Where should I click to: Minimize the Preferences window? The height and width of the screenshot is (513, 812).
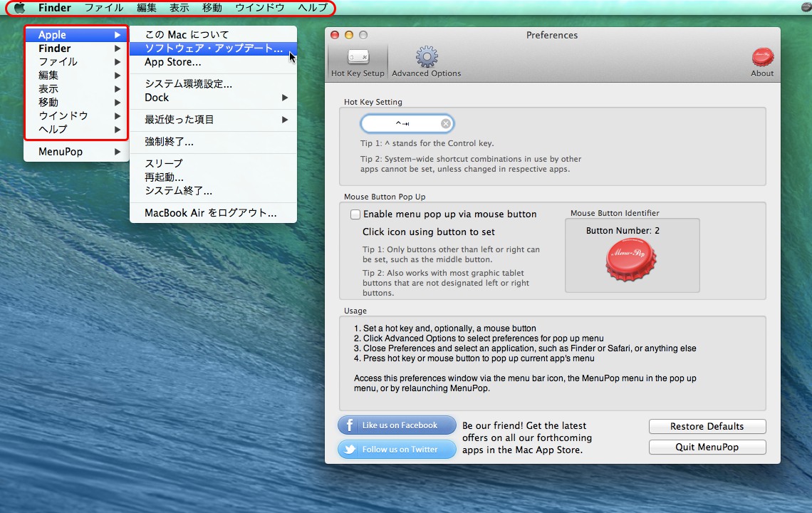pyautogui.click(x=349, y=35)
